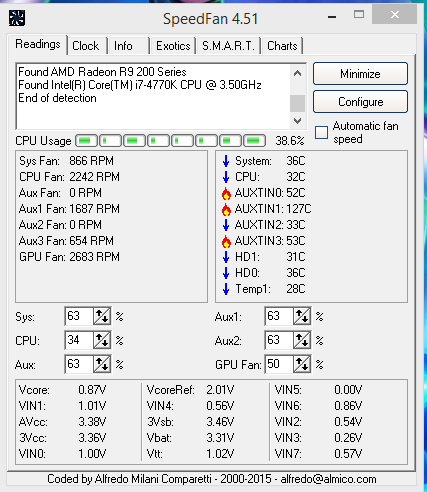Click the Aux2 speed percentage field

[279, 340]
